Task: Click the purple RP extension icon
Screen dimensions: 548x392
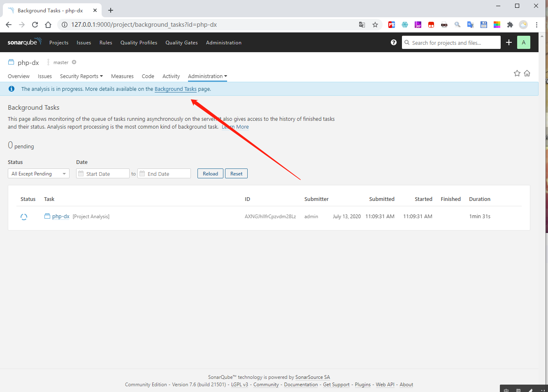Action: click(418, 25)
